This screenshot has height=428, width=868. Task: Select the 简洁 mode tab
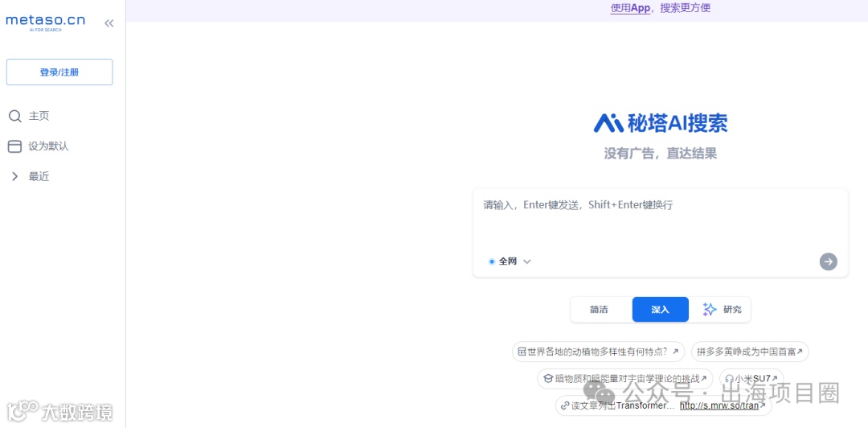click(x=599, y=310)
